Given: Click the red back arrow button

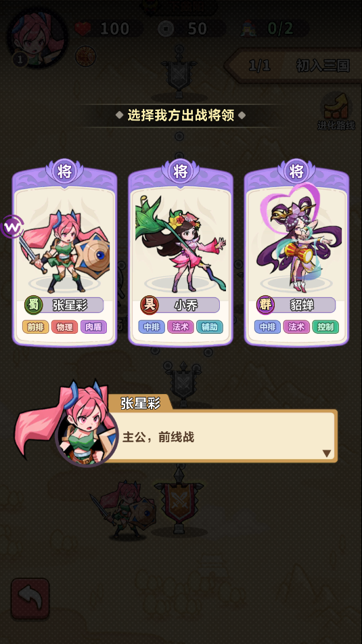Looking at the screenshot, I should (30, 599).
